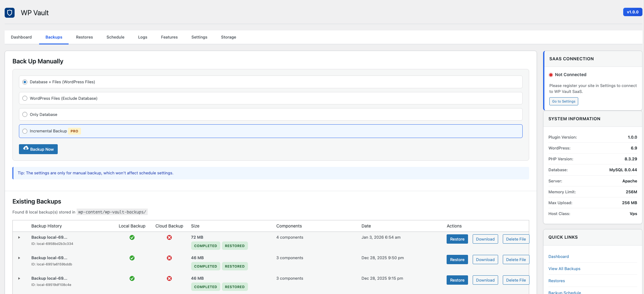Start a manual backup with Backup Now
The width and height of the screenshot is (644, 294).
[x=38, y=149]
